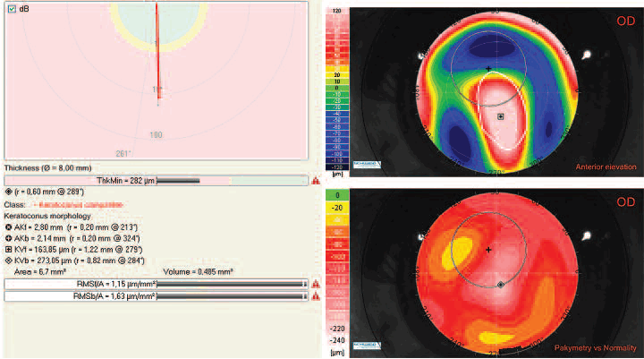Click the RMSf/A warning icon
Screen dimensions: 644x359
[x=316, y=284]
